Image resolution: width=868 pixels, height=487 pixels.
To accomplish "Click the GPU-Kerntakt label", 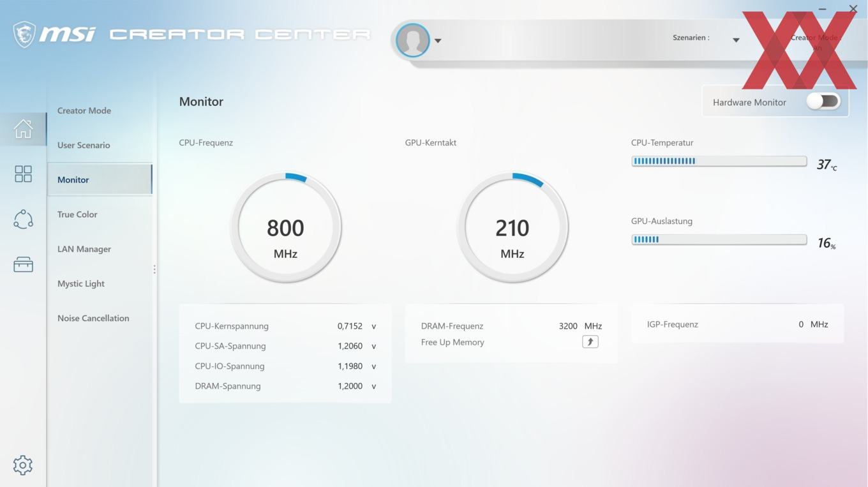I will [x=431, y=143].
